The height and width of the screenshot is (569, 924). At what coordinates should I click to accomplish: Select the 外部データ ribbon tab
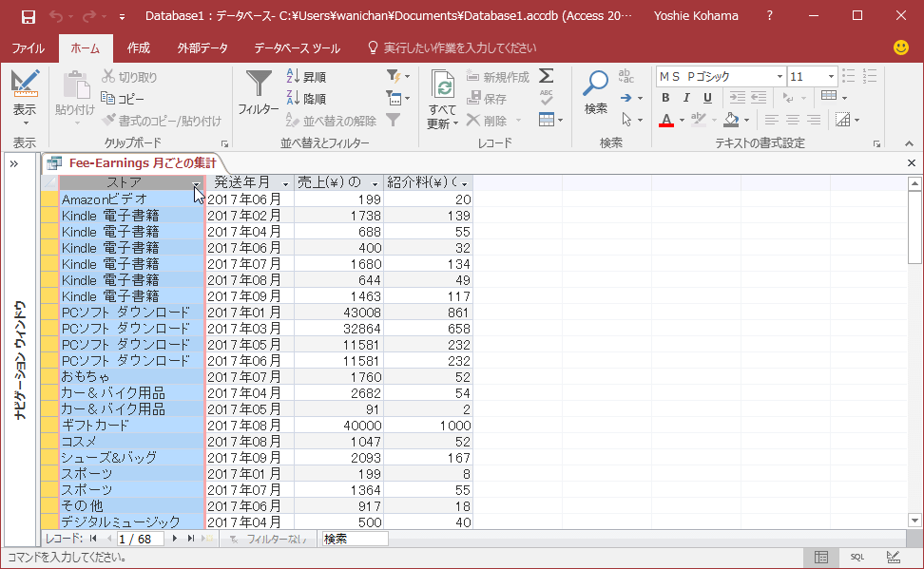click(202, 48)
